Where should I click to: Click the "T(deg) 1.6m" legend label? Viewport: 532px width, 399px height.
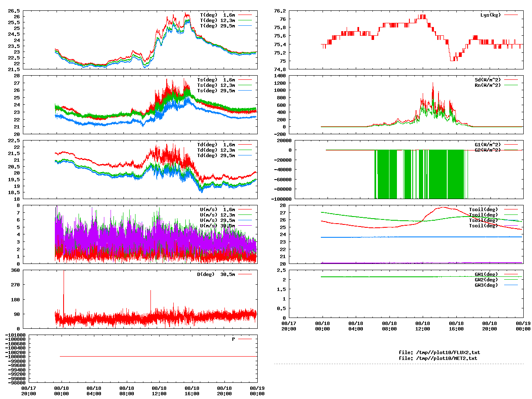pyautogui.click(x=217, y=15)
